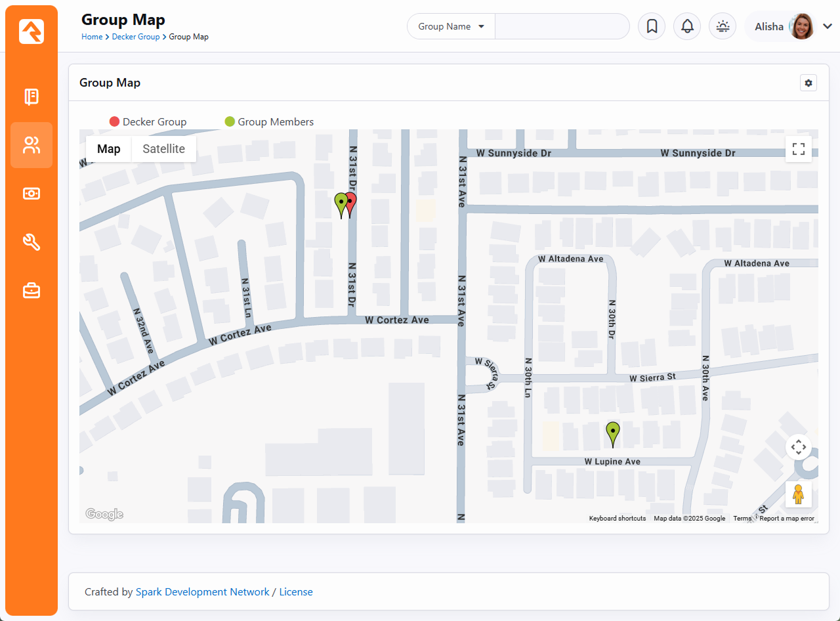Click in the group search text field
840x621 pixels.
coord(562,27)
